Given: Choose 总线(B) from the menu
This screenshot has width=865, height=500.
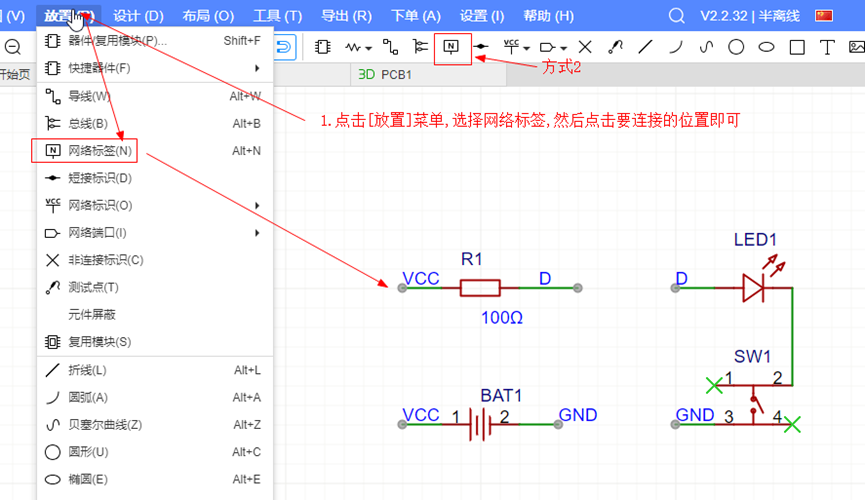Looking at the screenshot, I should [x=155, y=124].
